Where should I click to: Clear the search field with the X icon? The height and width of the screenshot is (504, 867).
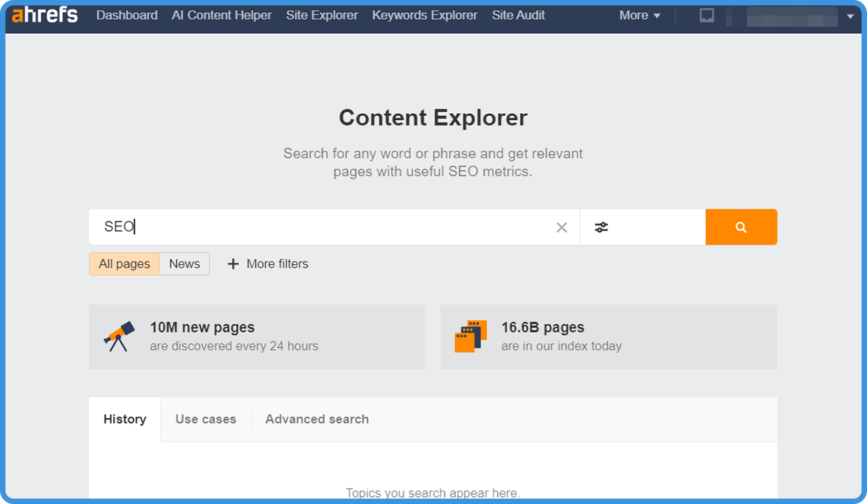coord(562,228)
